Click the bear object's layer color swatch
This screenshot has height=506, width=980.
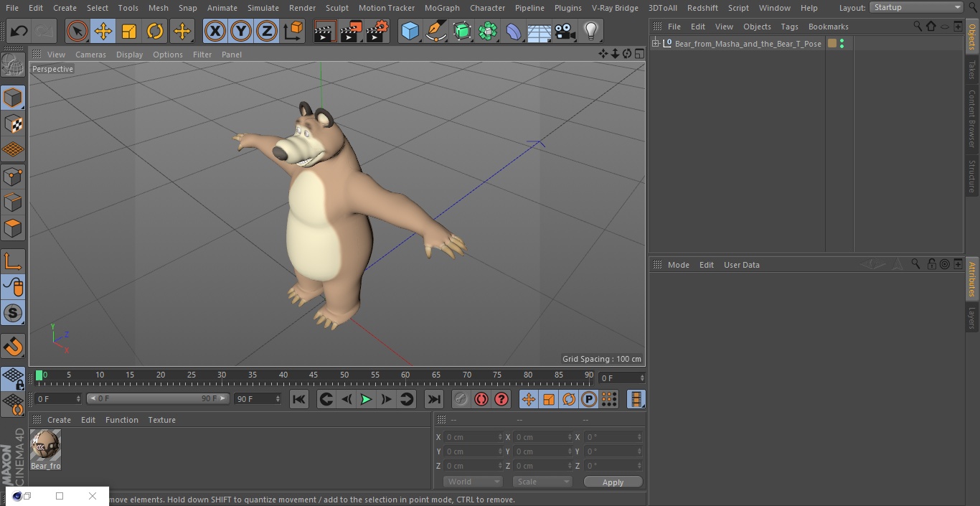(831, 44)
